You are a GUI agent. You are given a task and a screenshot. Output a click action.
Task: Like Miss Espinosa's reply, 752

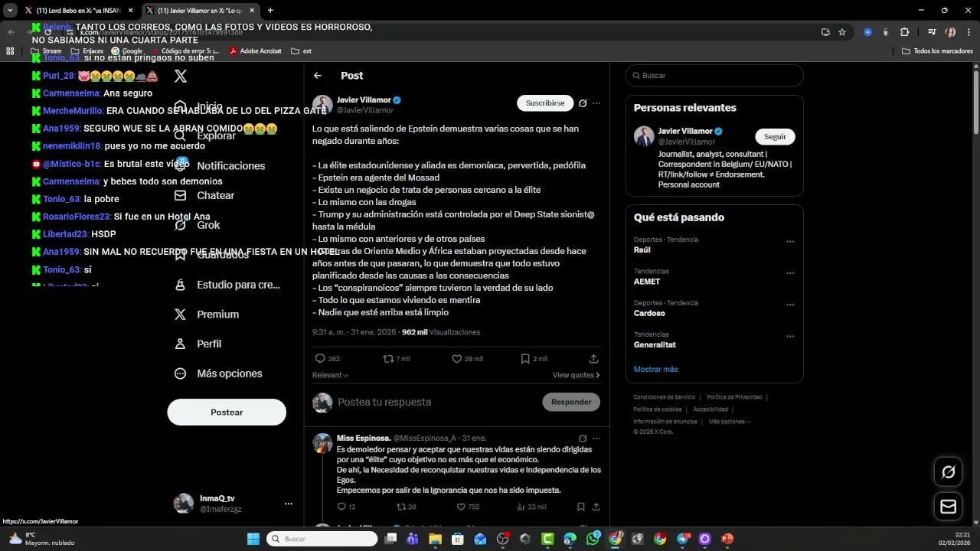468,507
